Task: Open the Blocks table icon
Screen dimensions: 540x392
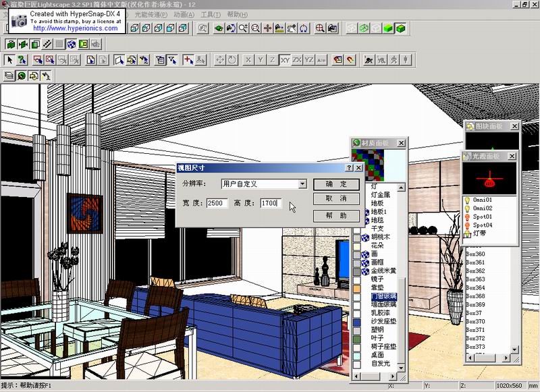Action: pos(34,76)
